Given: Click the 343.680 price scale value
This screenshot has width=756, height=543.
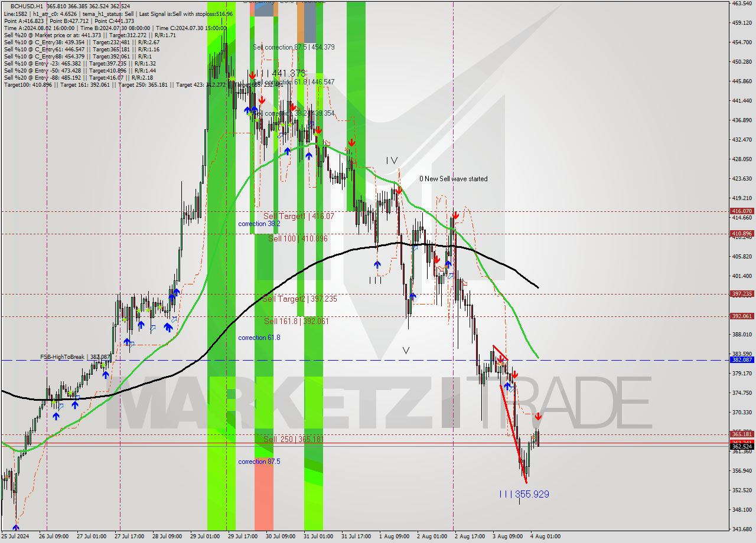Looking at the screenshot, I should click(742, 529).
